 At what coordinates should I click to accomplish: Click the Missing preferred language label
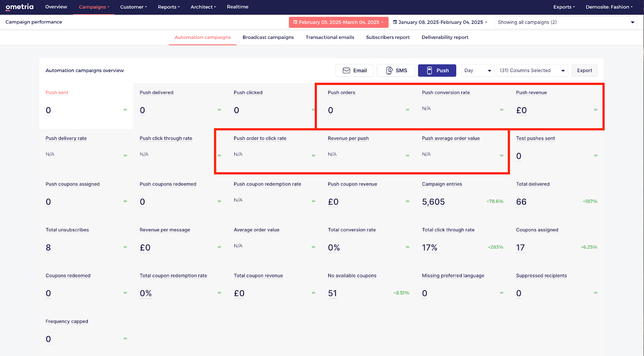pyautogui.click(x=453, y=276)
